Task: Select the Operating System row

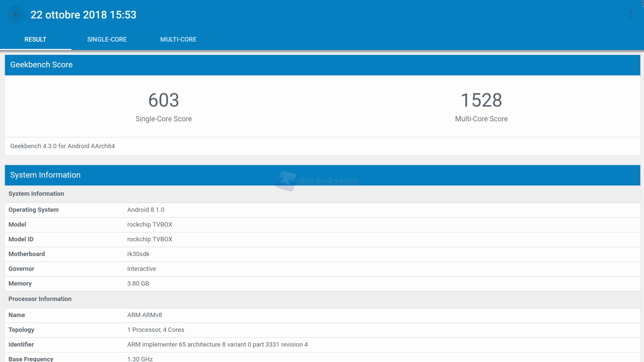Action: pyautogui.click(x=146, y=210)
